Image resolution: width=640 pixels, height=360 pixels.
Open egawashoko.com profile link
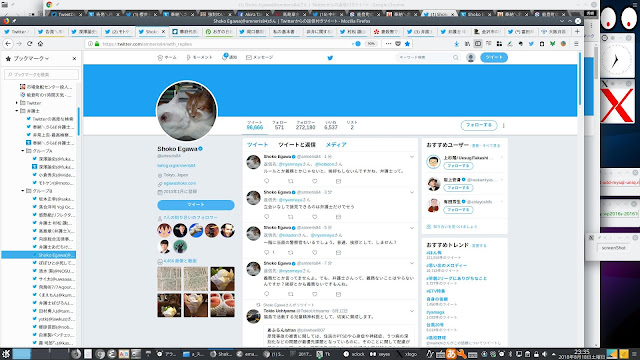(x=180, y=183)
